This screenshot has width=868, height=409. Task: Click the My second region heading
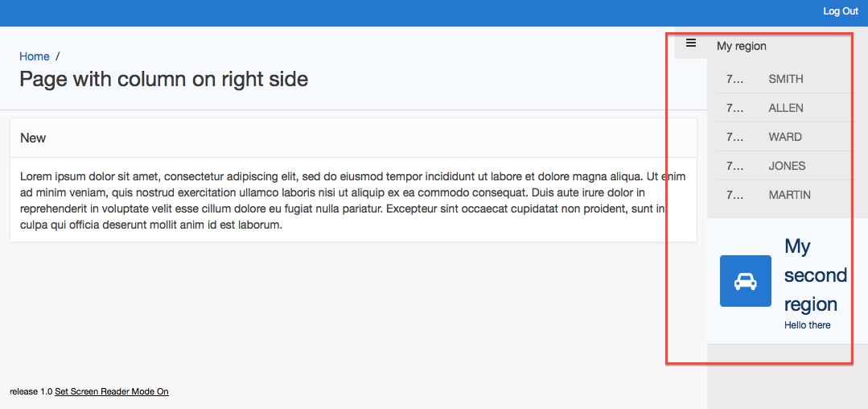pyautogui.click(x=815, y=275)
